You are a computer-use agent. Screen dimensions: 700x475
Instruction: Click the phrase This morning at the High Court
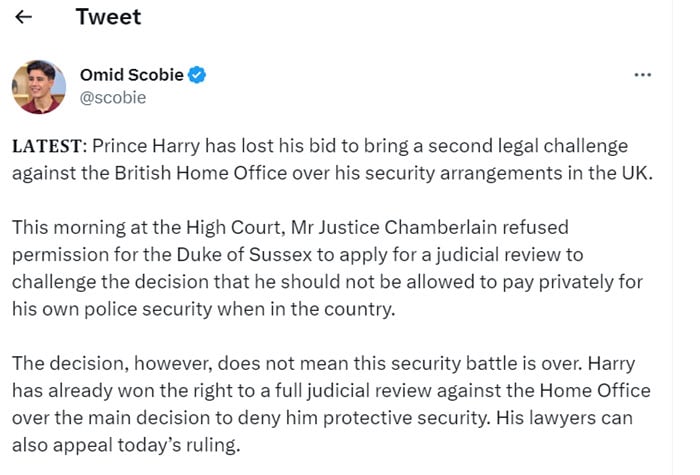point(133,227)
